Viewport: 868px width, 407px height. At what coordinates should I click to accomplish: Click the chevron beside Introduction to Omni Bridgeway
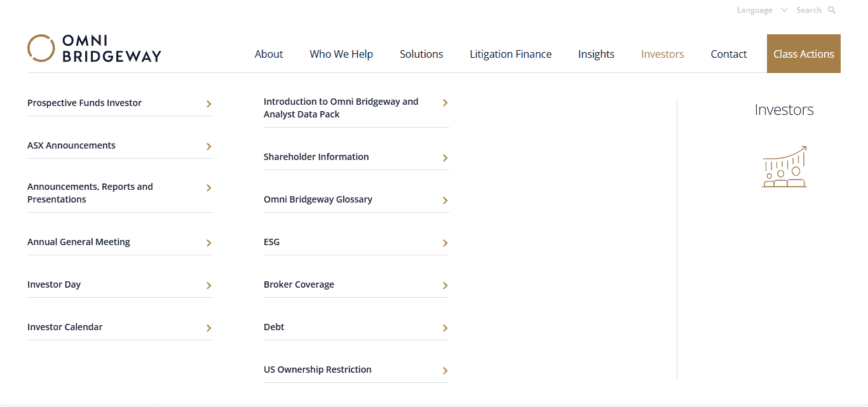pyautogui.click(x=445, y=103)
